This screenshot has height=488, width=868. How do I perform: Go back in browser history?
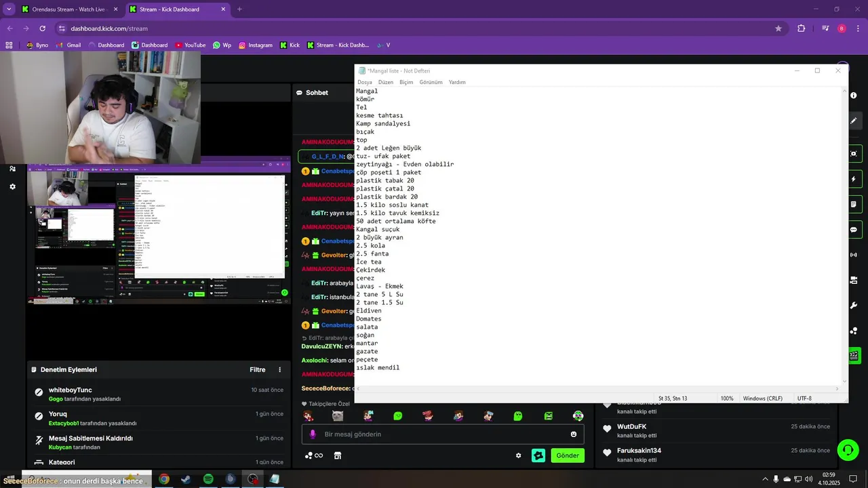[x=9, y=28]
